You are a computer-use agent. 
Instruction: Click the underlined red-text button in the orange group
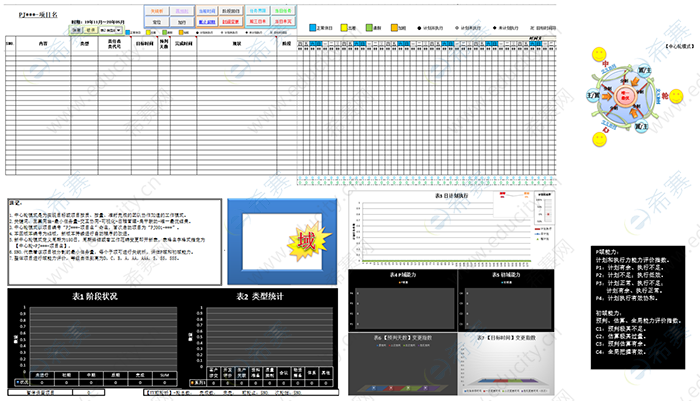[231, 21]
